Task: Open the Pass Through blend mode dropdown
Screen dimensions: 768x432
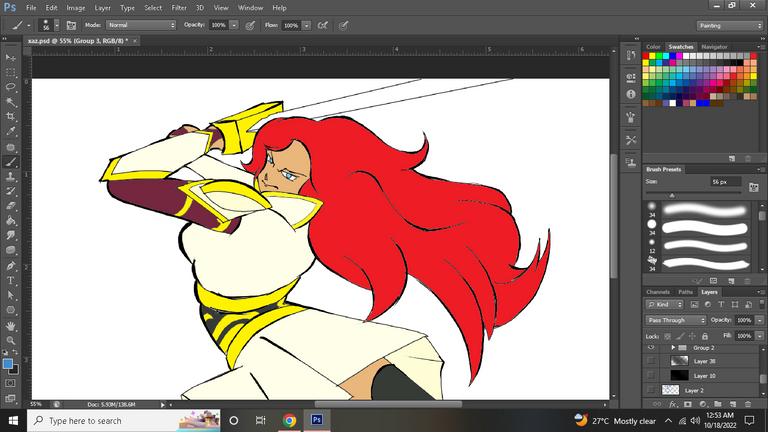Action: pyautogui.click(x=675, y=320)
